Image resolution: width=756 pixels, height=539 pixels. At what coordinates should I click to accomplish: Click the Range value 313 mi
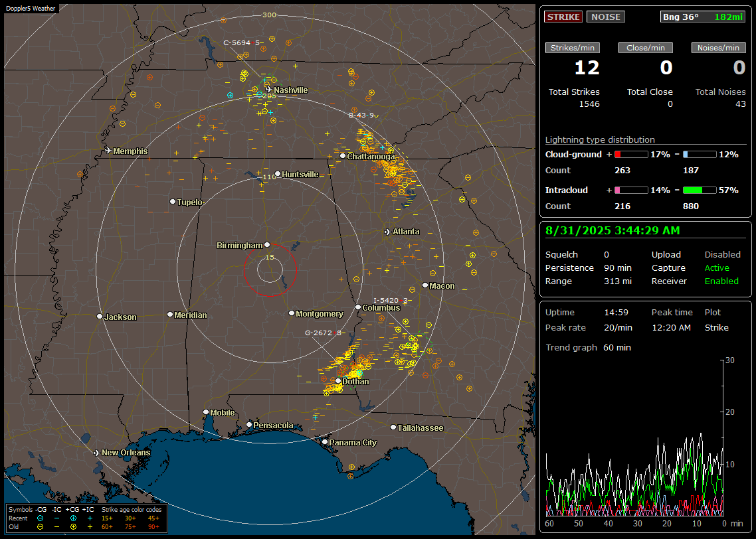(618, 281)
